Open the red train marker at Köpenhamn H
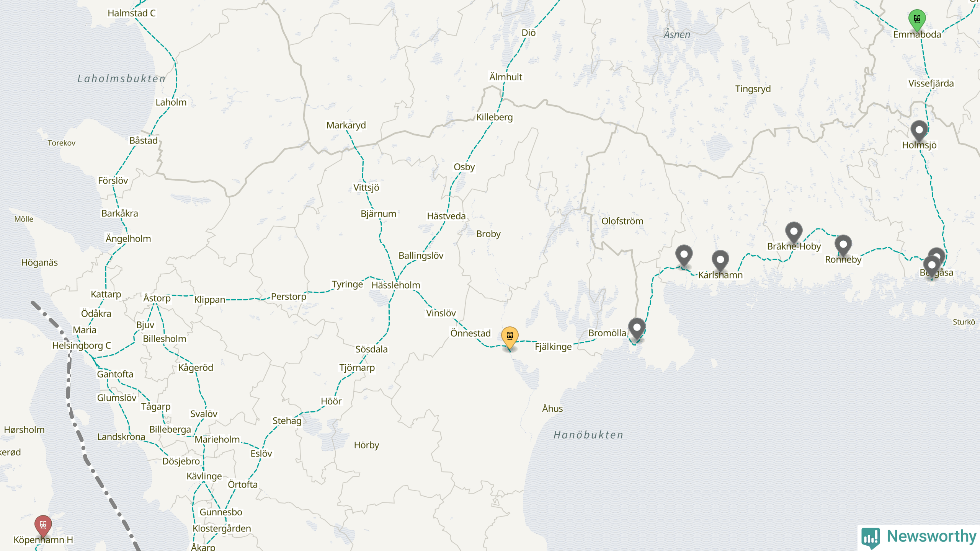980x551 pixels. (43, 526)
